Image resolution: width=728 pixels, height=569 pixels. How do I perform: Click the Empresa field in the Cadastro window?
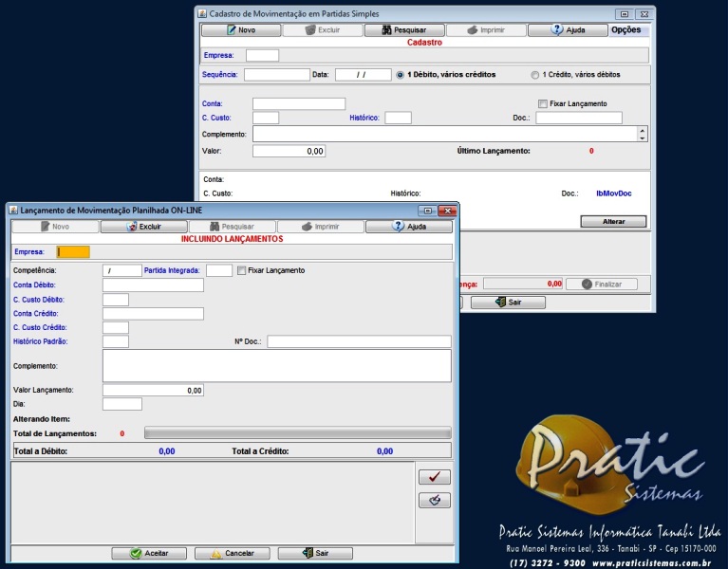tap(262, 56)
